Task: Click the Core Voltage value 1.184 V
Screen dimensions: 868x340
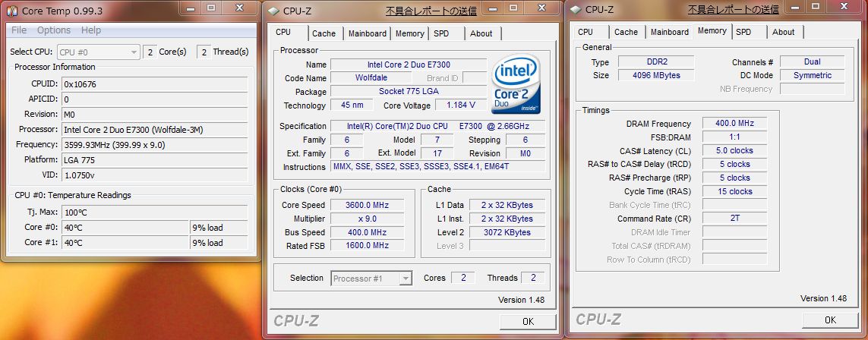Action: (459, 105)
